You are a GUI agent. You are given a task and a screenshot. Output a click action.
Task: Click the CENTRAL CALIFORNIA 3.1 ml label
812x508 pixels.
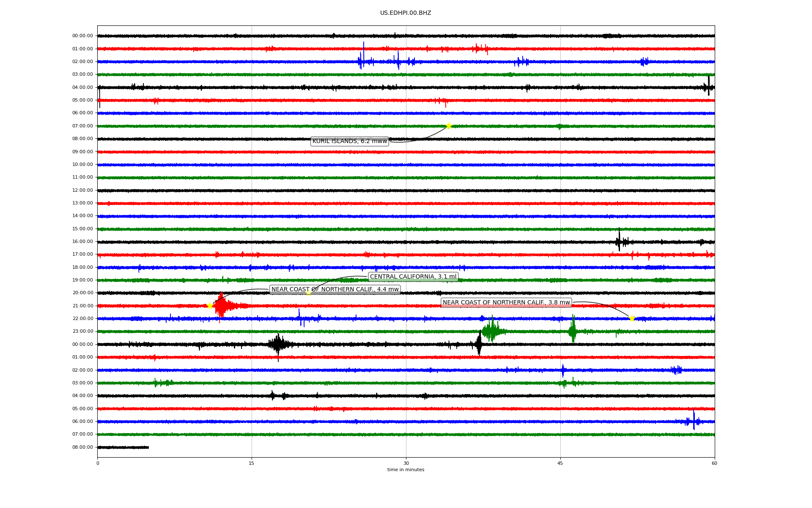point(413,277)
